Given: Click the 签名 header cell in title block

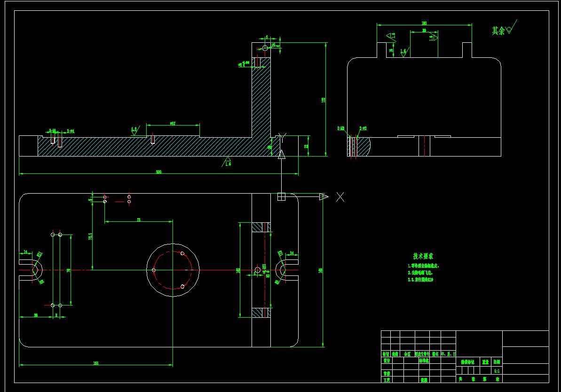Looking at the screenshot, I should pos(435,354).
